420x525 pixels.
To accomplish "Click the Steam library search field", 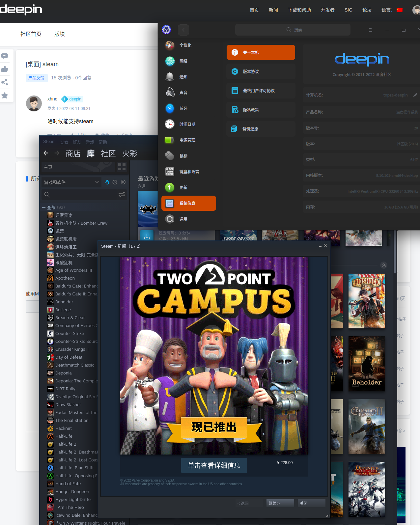I will pos(79,195).
